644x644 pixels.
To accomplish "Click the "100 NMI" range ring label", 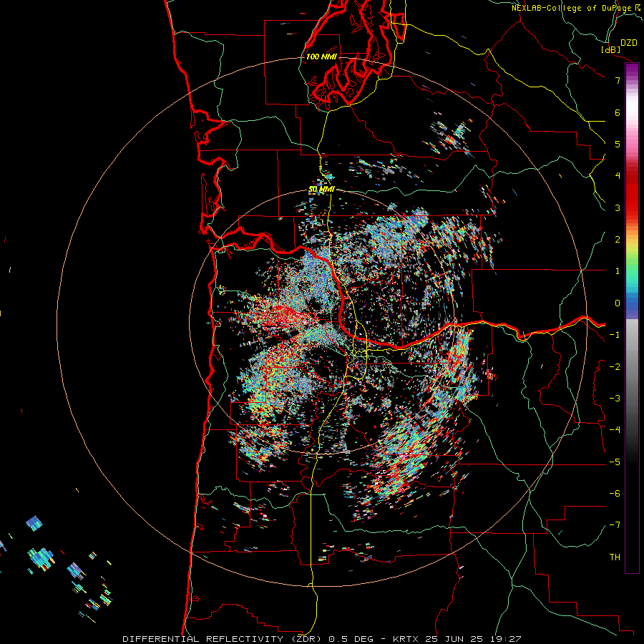I will [321, 57].
